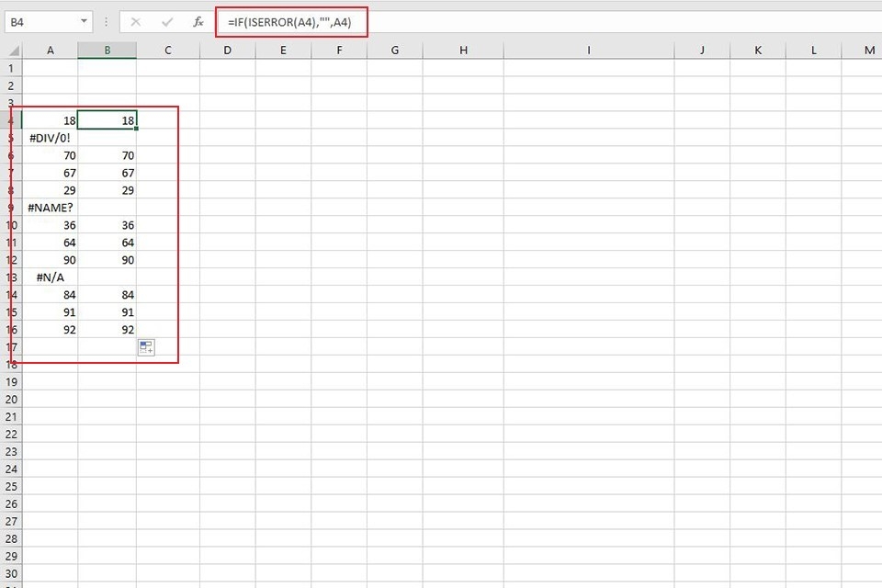Image resolution: width=882 pixels, height=588 pixels.
Task: Click the formula bar with the ISERROR formula
Action: pos(551,22)
